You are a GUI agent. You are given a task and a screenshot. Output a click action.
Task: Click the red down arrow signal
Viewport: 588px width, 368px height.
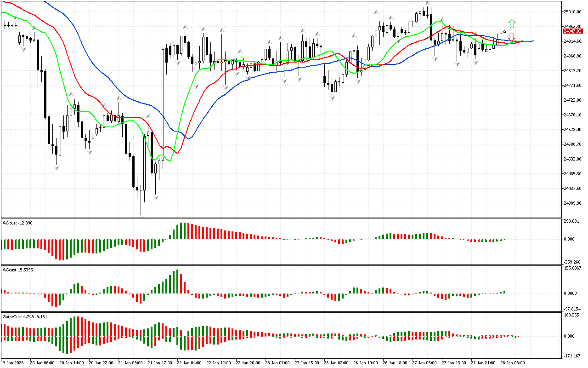(x=511, y=37)
